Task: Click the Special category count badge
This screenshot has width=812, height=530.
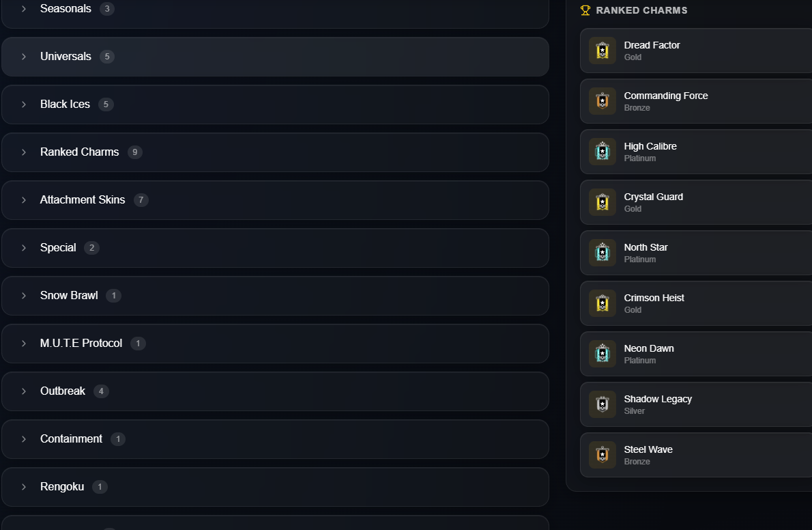Action: pos(91,248)
